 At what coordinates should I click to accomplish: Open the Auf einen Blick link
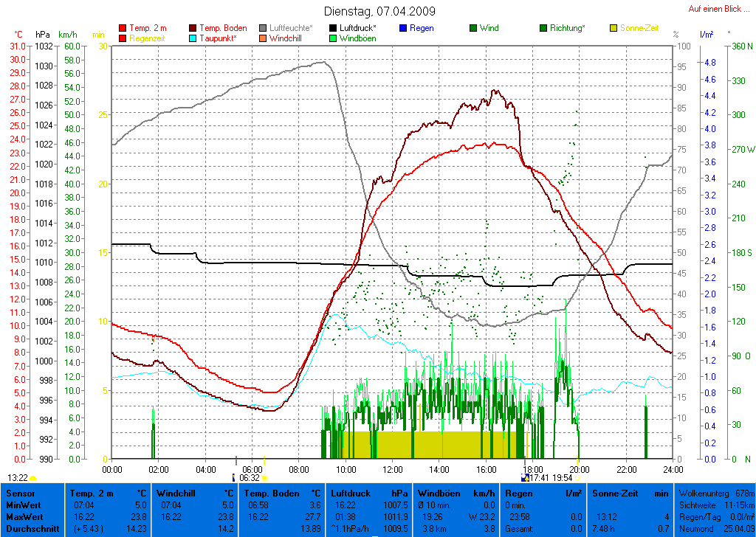click(715, 9)
